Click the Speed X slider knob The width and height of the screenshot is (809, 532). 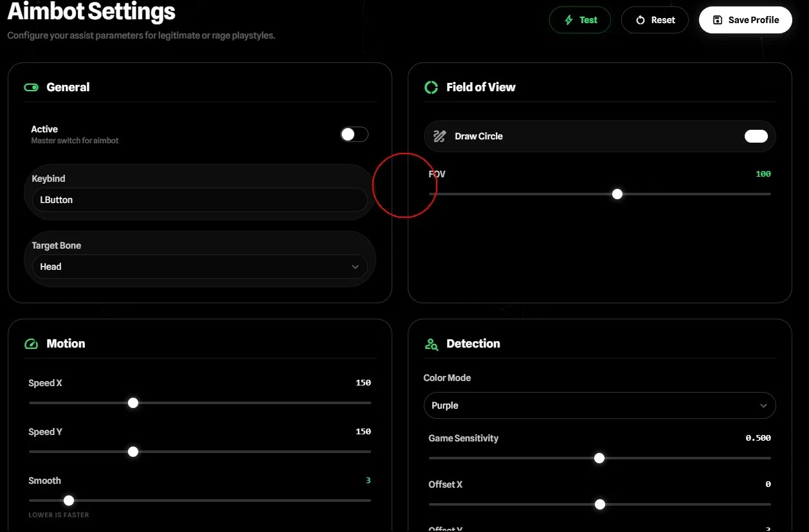click(133, 403)
